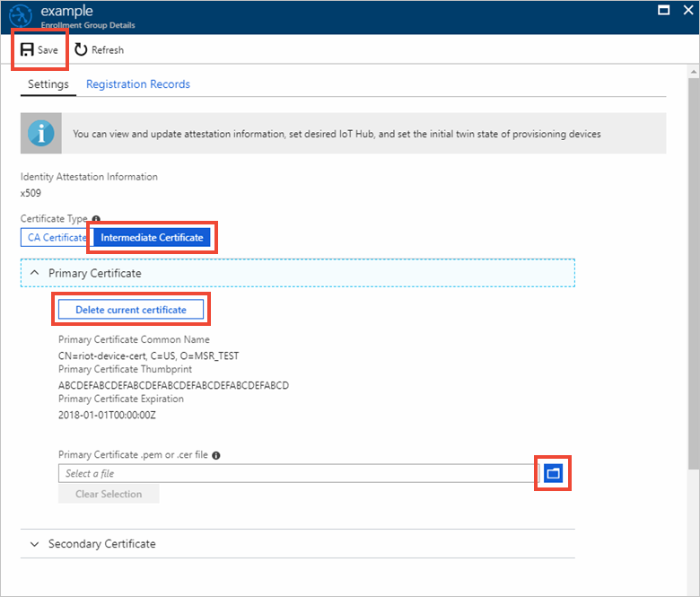Click the Save floppy disk icon
Viewport: 700px width, 597px height.
[x=27, y=49]
